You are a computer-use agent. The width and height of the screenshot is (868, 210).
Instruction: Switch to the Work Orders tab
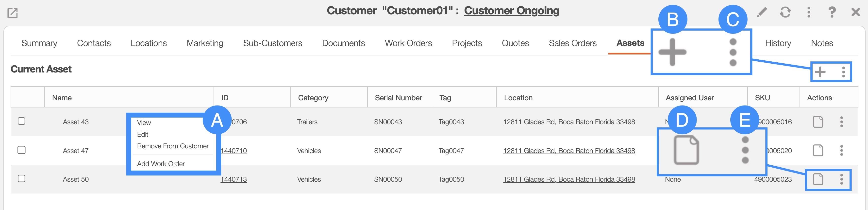click(408, 43)
